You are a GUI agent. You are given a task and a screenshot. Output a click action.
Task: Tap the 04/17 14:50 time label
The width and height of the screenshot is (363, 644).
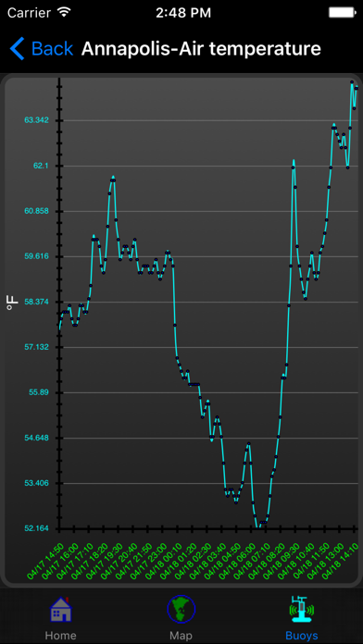tap(44, 561)
